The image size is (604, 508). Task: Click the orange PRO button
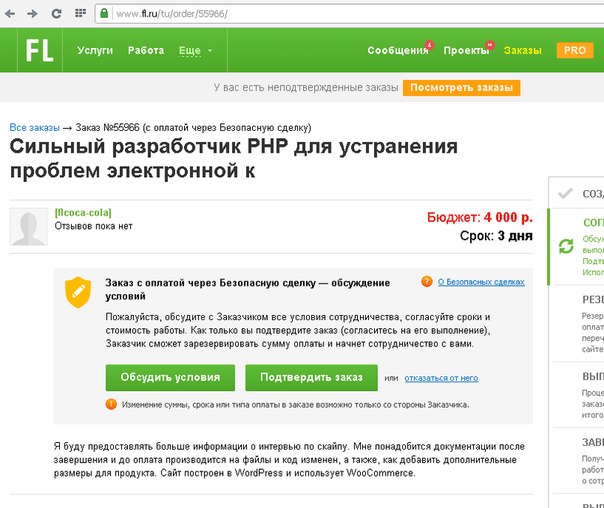(575, 50)
